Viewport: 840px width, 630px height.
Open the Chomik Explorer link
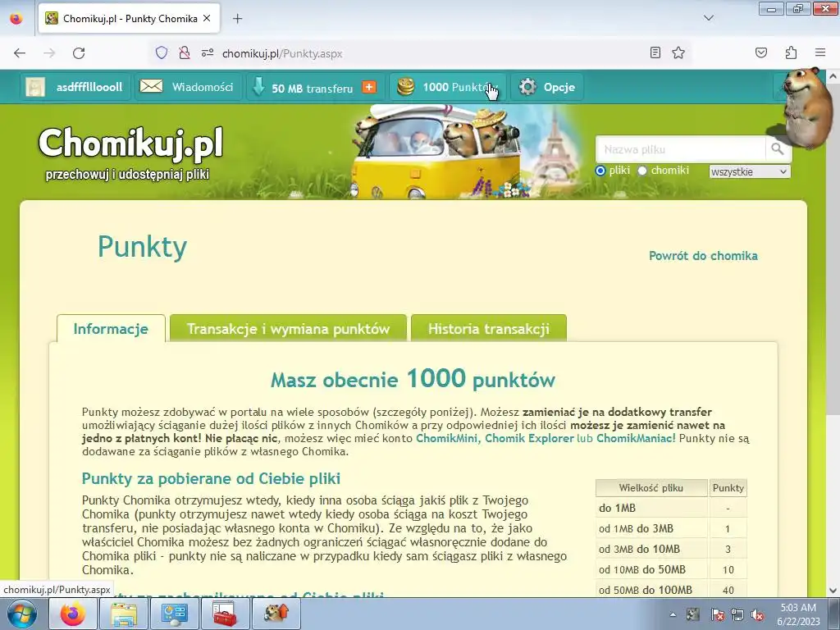[x=529, y=438]
